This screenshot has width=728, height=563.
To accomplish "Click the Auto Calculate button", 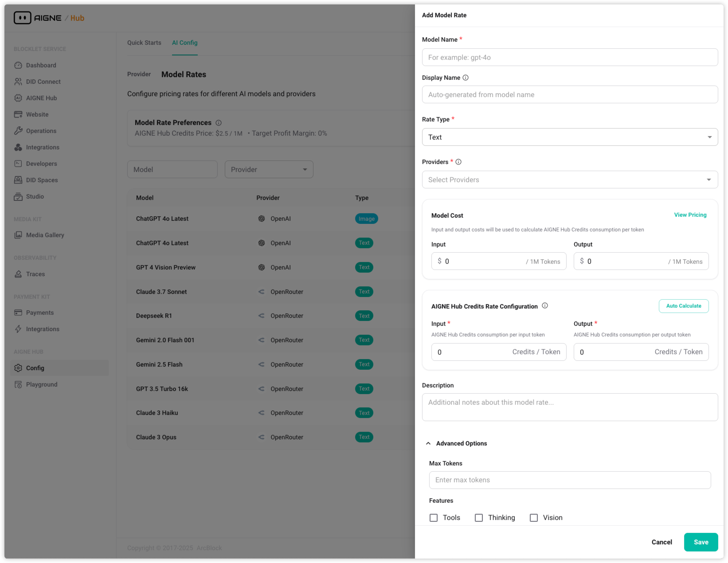I will 683,306.
